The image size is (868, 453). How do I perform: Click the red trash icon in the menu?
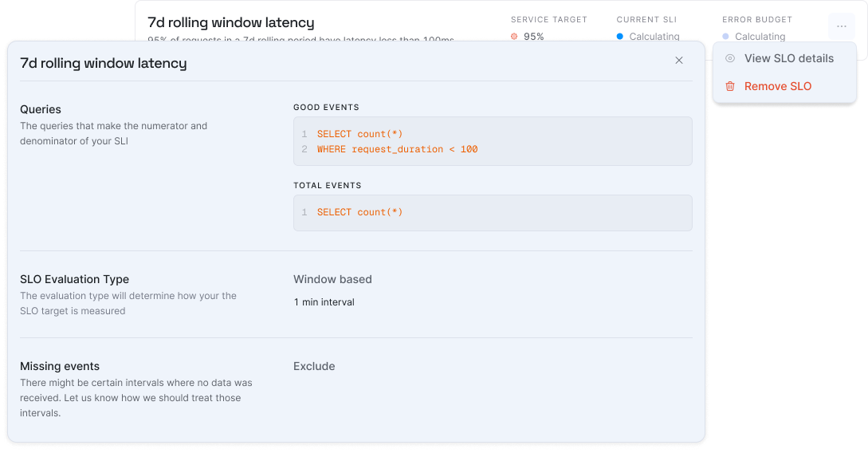[730, 87]
